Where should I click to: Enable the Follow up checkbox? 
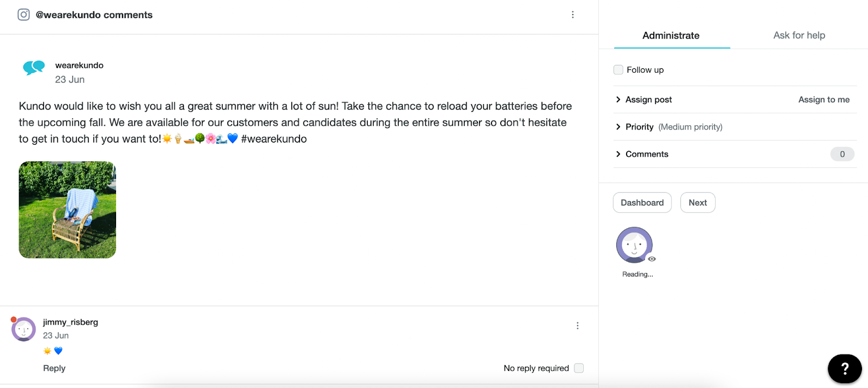[x=618, y=70]
